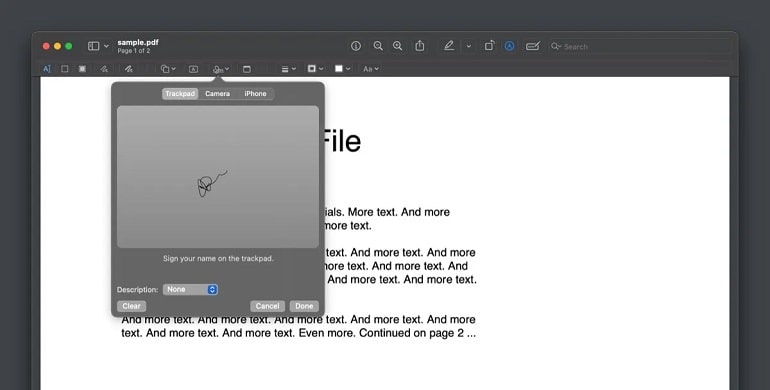Viewport: 770px width, 390px height.
Task: Choose the Sketch tool
Action: coord(104,69)
